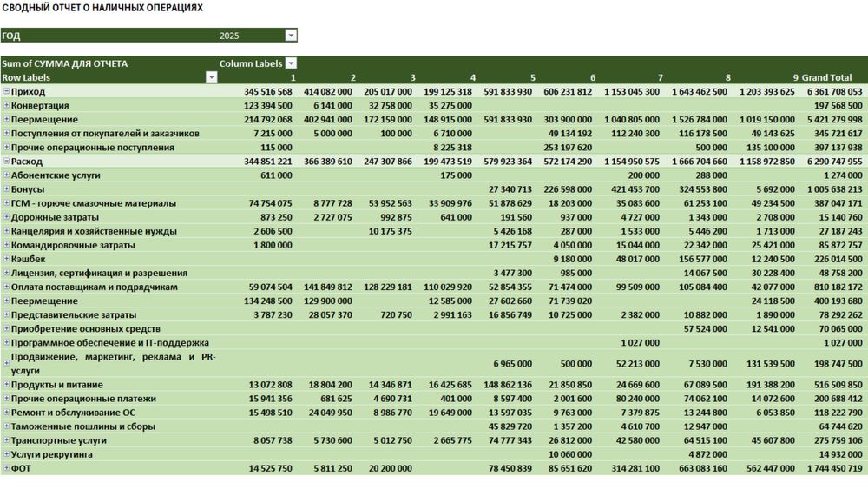Click the ГОД filter value cell showing 2025
This screenshot has width=868, height=489.
pyautogui.click(x=229, y=36)
